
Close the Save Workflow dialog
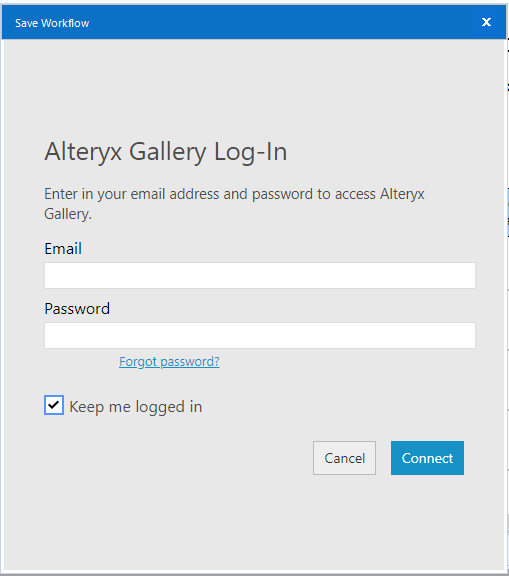tap(486, 22)
